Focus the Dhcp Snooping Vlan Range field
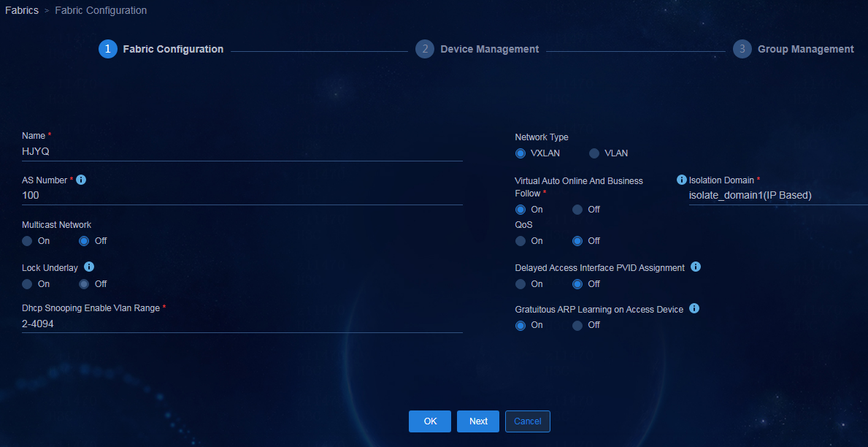Viewport: 868px width, 447px height. point(242,324)
